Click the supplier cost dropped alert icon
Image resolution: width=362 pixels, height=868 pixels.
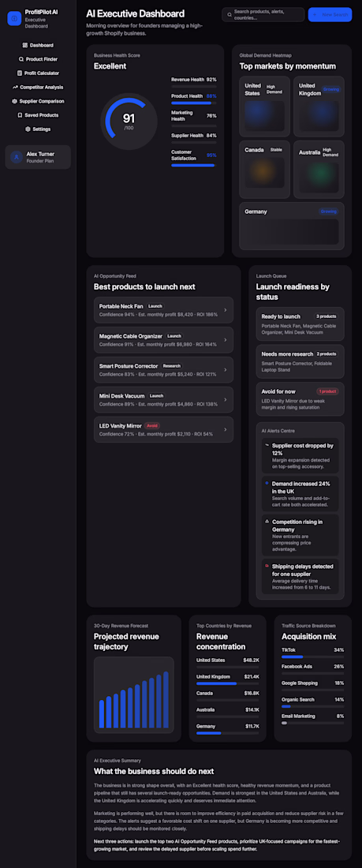(x=267, y=445)
